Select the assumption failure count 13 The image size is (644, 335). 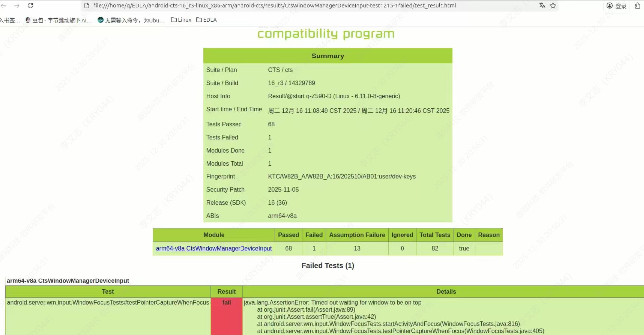click(x=357, y=248)
